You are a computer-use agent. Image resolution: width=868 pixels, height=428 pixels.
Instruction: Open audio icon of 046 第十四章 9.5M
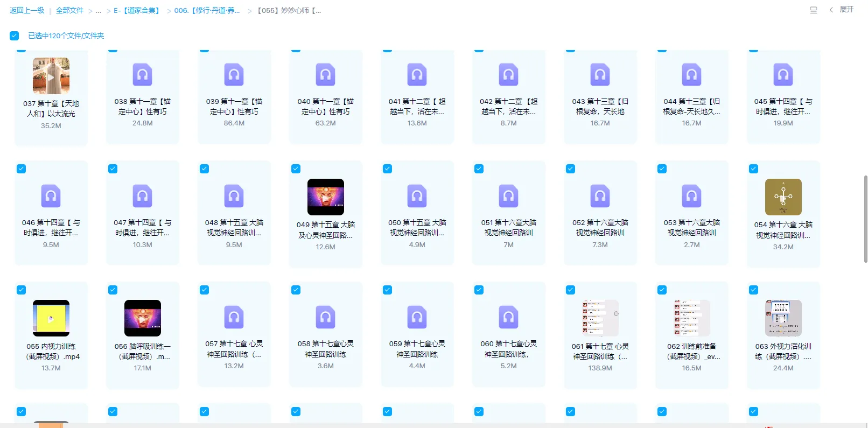pos(51,196)
